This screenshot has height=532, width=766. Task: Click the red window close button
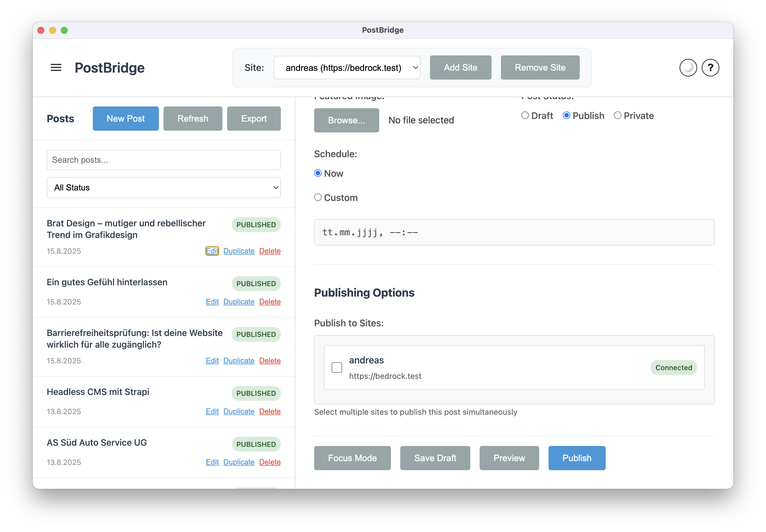pos(41,30)
